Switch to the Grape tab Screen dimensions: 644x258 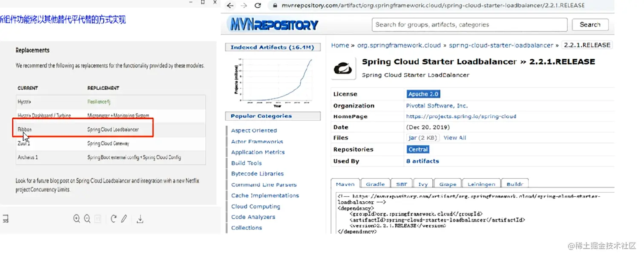pos(448,184)
